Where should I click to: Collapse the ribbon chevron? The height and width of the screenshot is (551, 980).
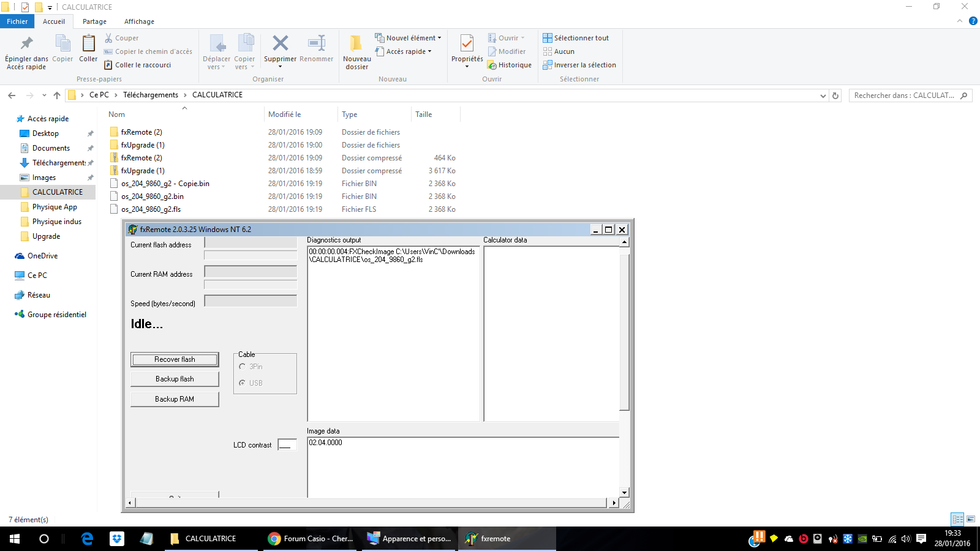960,21
